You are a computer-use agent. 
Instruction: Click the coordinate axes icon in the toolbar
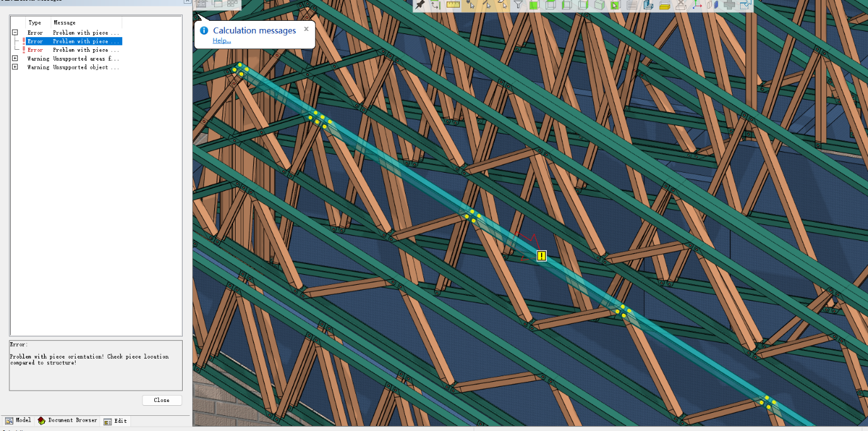tap(697, 5)
